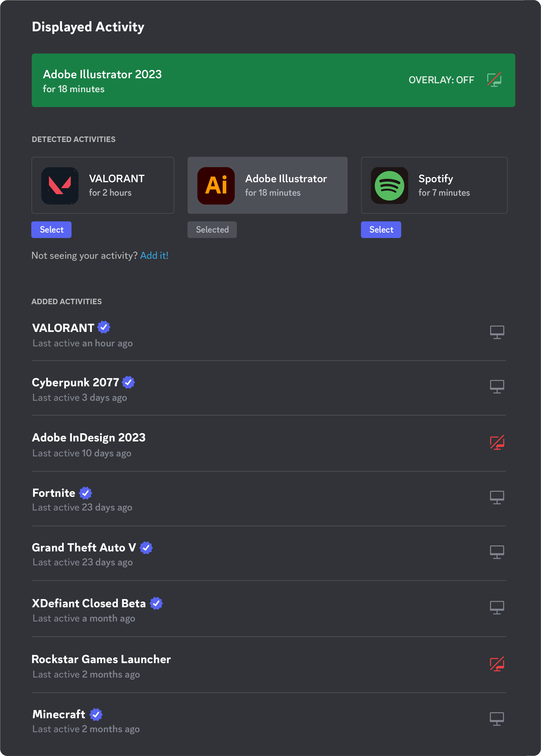Click the overlay monitor icon on the green banner

pos(494,80)
